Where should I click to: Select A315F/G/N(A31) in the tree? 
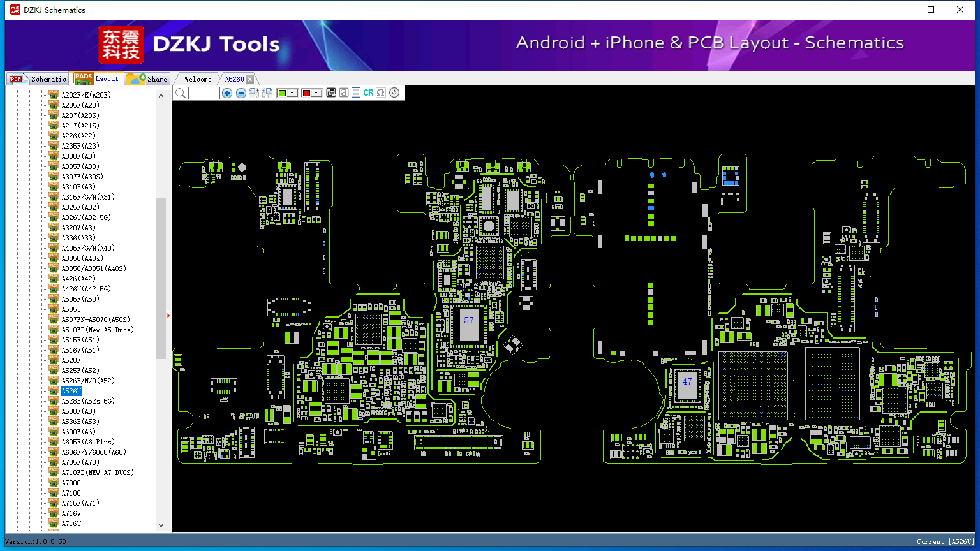pyautogui.click(x=88, y=197)
